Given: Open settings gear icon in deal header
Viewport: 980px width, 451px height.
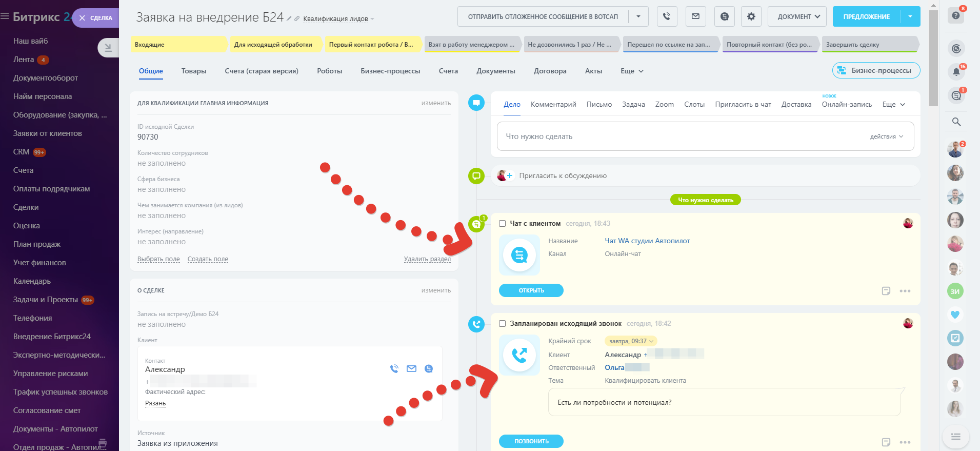Looking at the screenshot, I should (751, 16).
